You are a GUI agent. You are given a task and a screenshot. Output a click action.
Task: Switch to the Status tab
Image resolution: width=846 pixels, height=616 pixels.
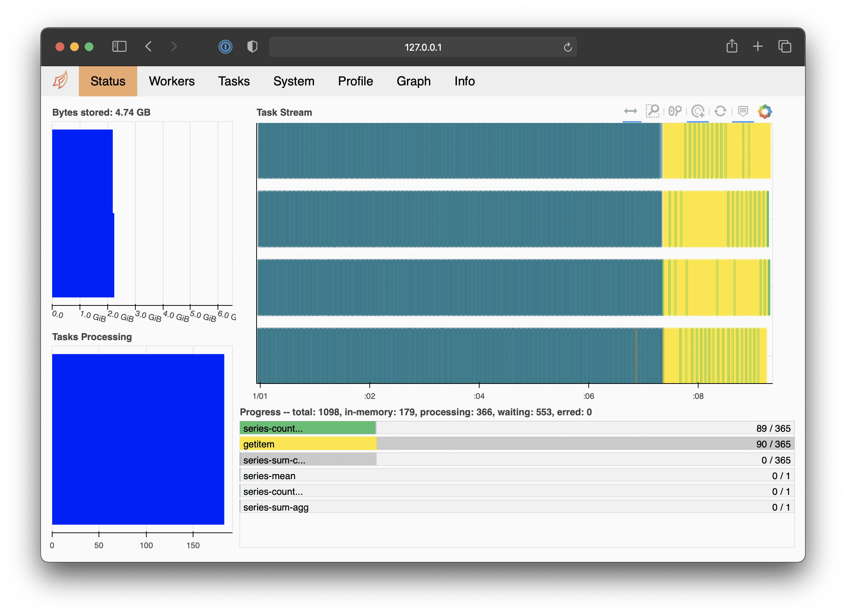coord(108,81)
